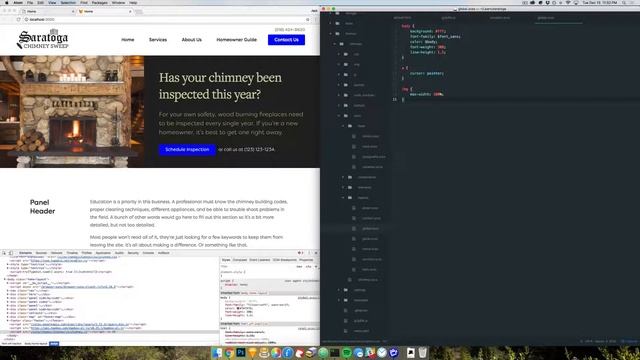Switch to the DevTools Elements tab

pos(25,253)
